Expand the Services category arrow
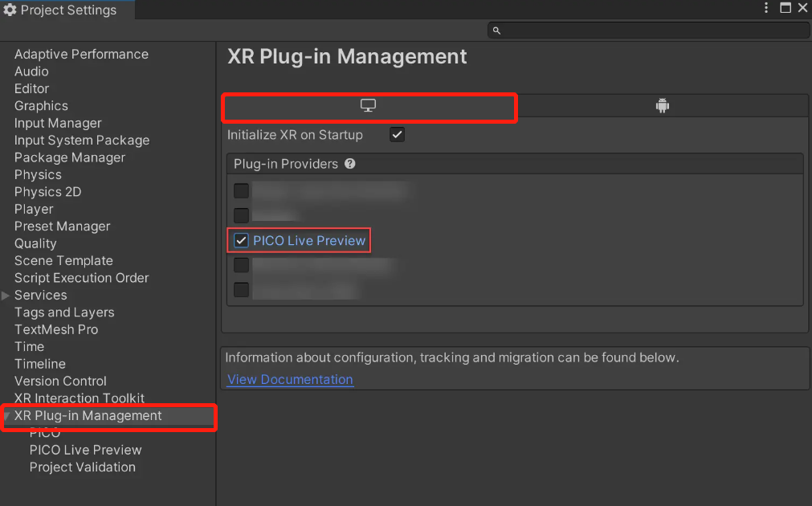Screen dimensions: 812x506 tap(6, 296)
